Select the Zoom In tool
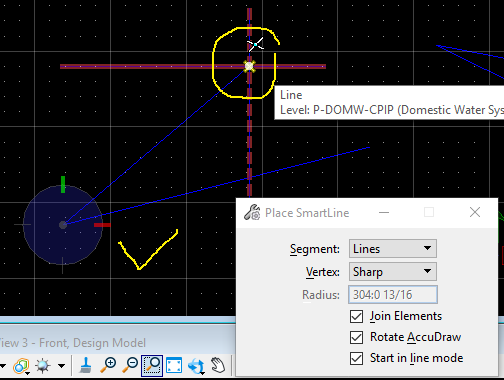Screen dimensions: 504x380 pyautogui.click(x=108, y=365)
